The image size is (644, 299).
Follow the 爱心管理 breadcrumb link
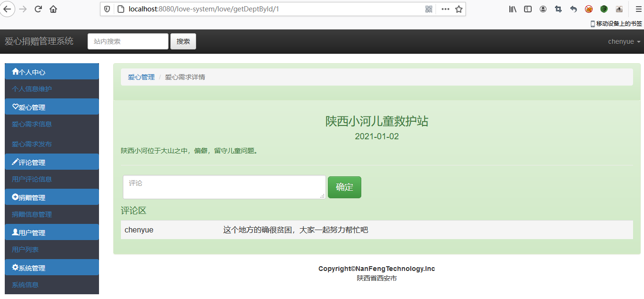[x=141, y=77]
